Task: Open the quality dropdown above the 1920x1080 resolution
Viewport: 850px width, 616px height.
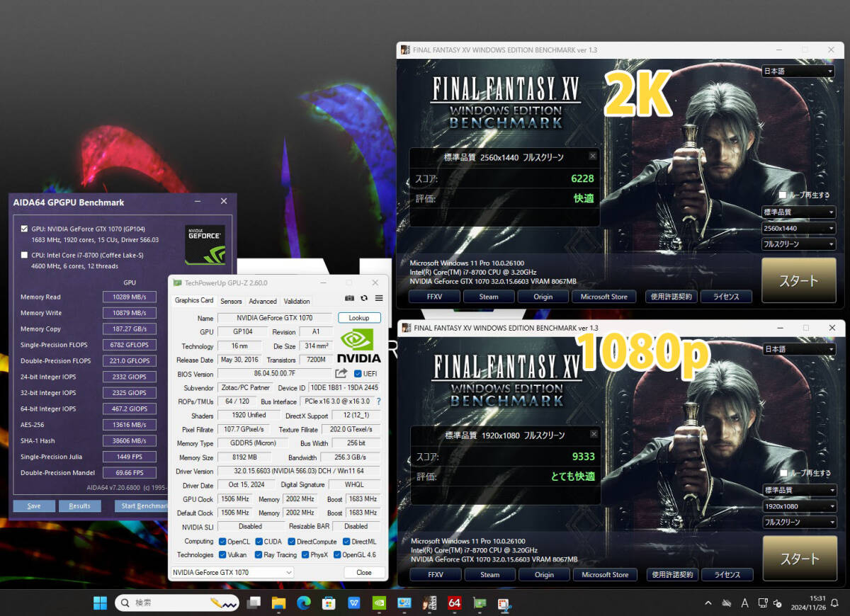Action: [x=799, y=490]
